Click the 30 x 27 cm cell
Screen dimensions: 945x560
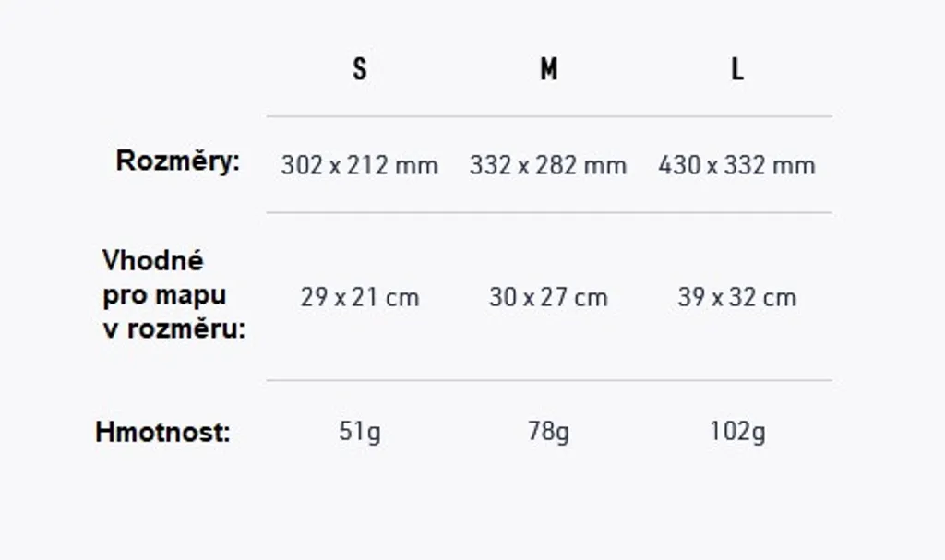[548, 297]
